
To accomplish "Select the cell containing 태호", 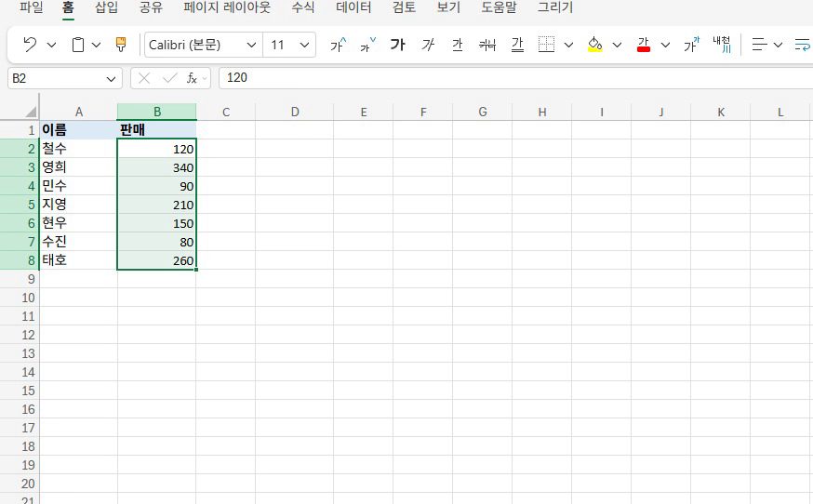I will click(79, 260).
